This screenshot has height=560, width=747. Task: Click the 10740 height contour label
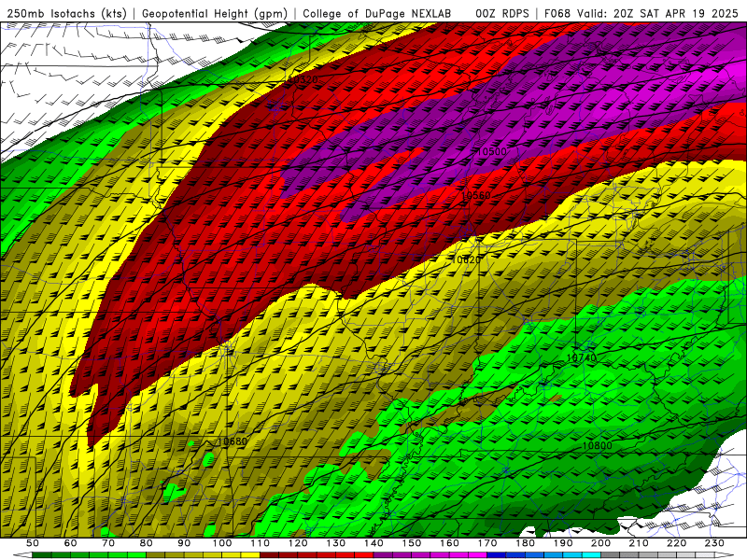pos(581,357)
